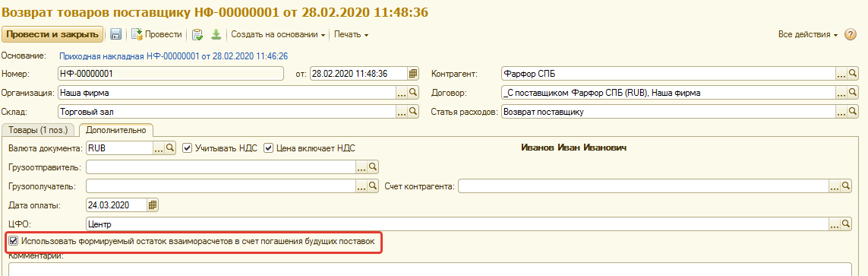Uncheck Использовать формируемый остаток взаиморасчетов checkbox
868x276 pixels.
pyautogui.click(x=14, y=241)
